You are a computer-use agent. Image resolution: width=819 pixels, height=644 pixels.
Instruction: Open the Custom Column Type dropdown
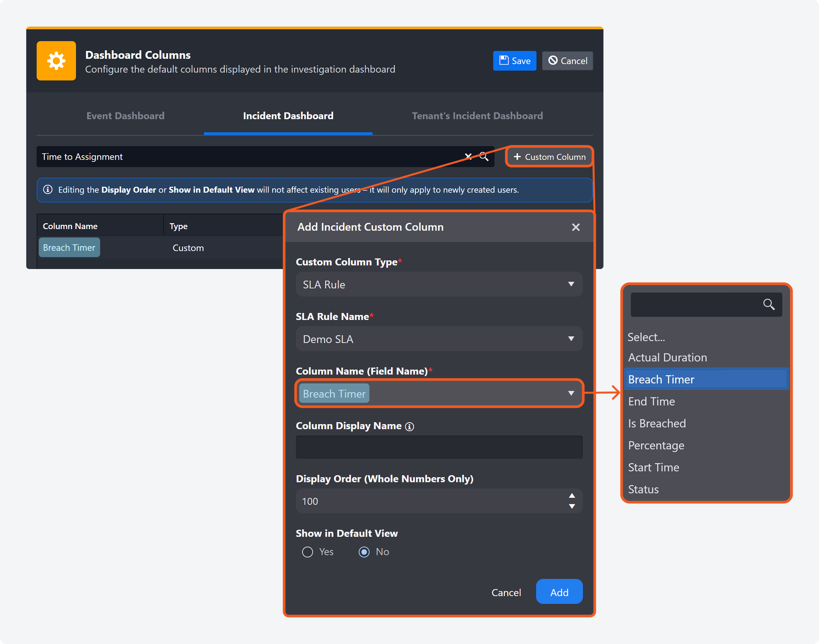coord(439,284)
